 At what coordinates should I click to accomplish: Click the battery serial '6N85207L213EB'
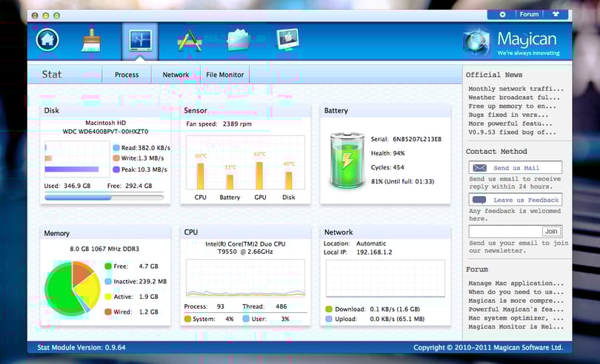417,139
